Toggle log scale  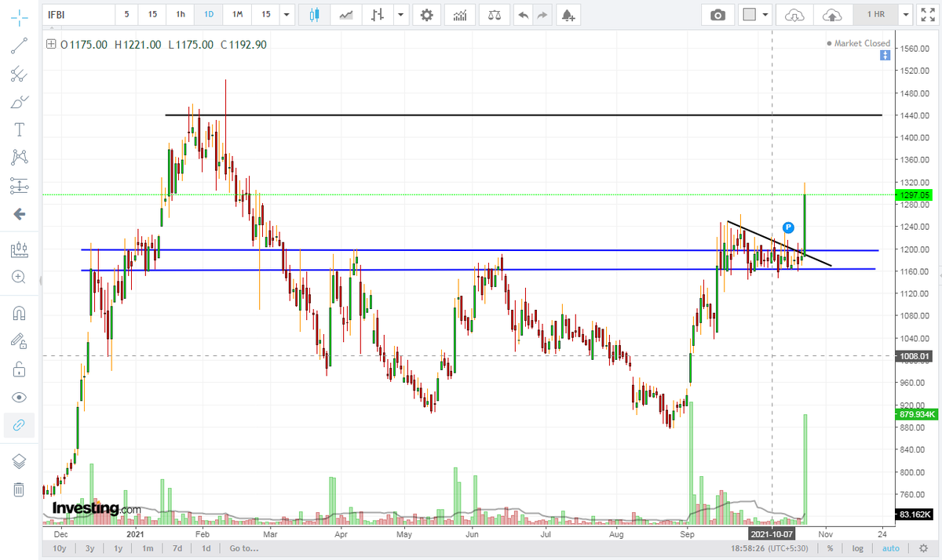(x=859, y=548)
